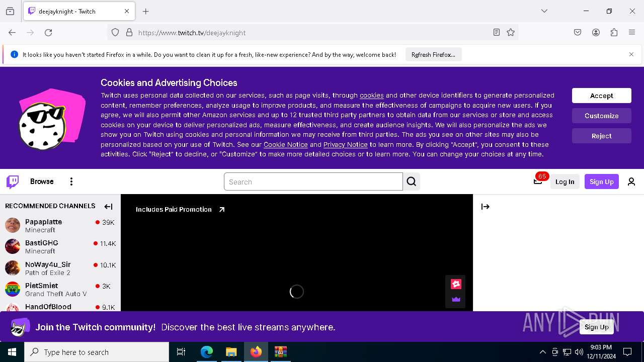Accept the cookies

pyautogui.click(x=601, y=96)
